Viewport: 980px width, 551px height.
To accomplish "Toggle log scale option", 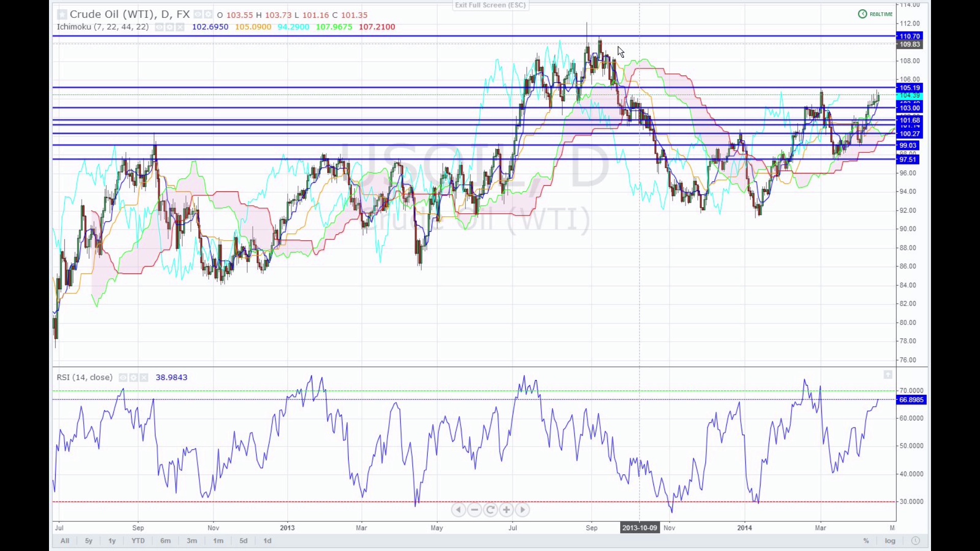I will pos(890,541).
